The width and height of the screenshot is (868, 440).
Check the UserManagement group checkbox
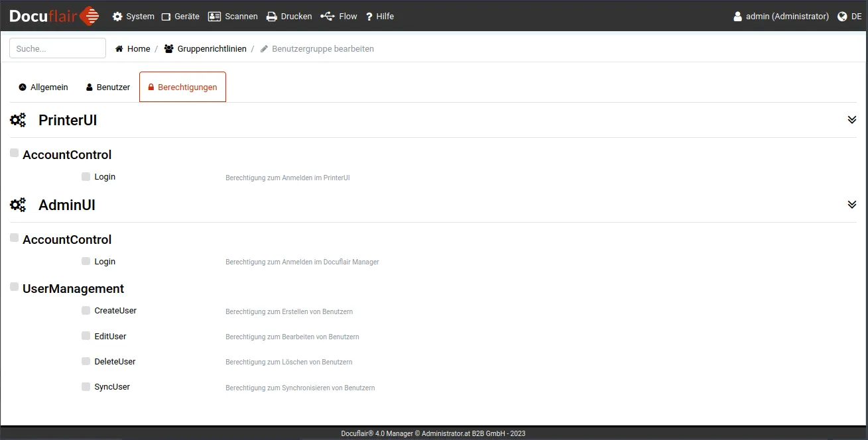14,287
